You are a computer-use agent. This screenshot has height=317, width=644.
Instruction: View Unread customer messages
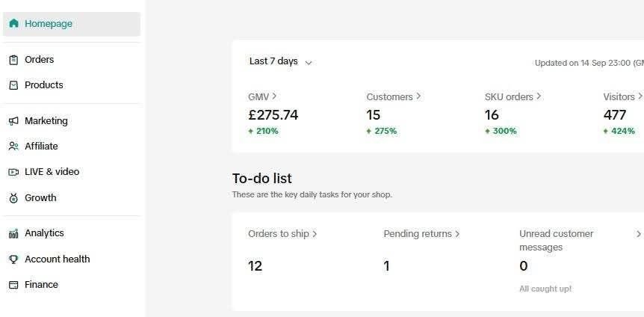(x=556, y=240)
